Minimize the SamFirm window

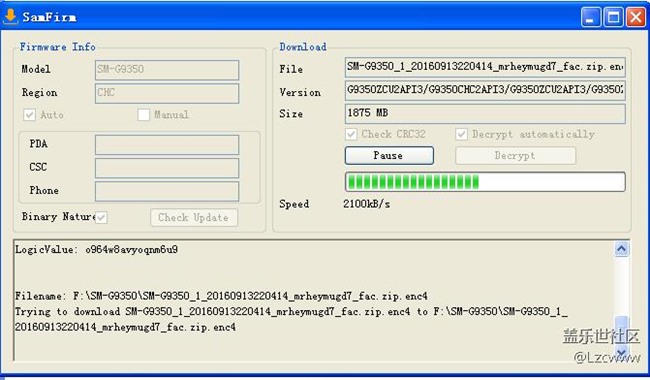tap(591, 17)
